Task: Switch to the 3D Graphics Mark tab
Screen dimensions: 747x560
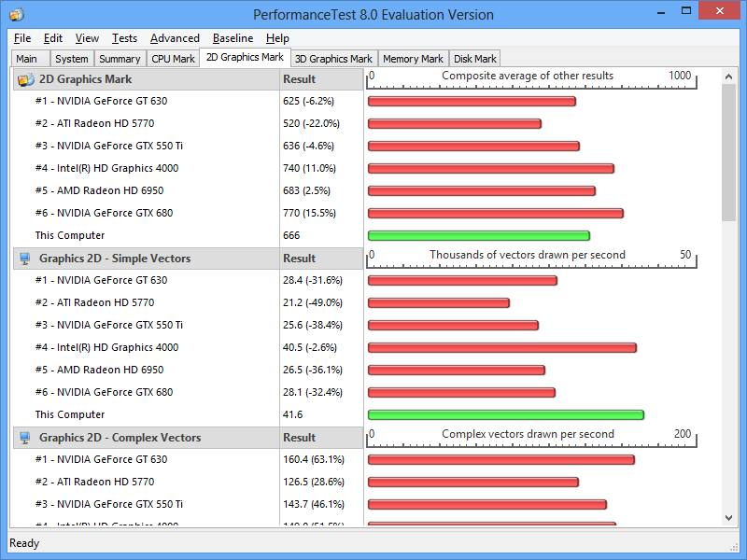Action: tap(333, 59)
